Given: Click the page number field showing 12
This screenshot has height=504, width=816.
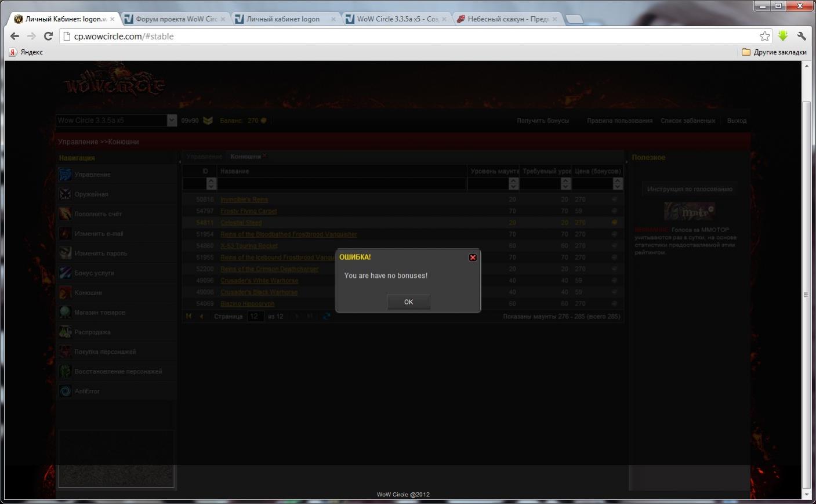Looking at the screenshot, I should coord(255,317).
